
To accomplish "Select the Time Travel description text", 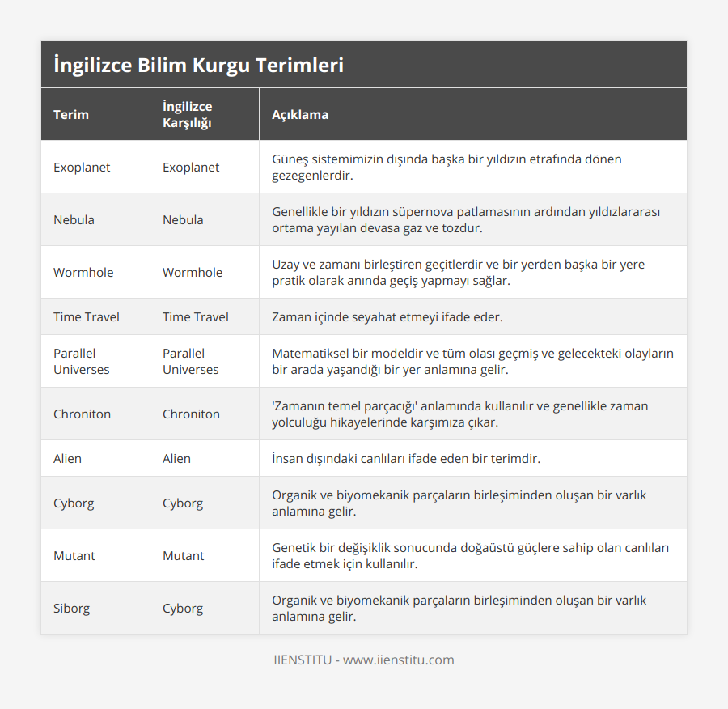I will 387,316.
